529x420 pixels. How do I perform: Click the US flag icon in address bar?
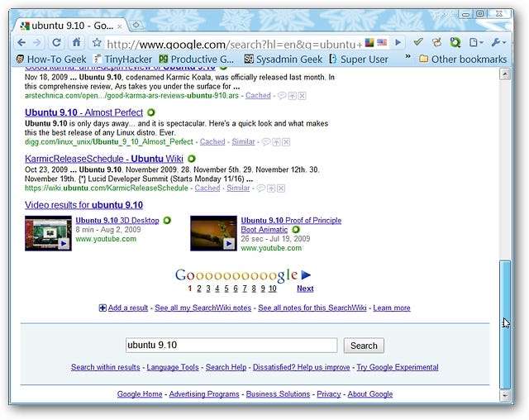point(382,42)
